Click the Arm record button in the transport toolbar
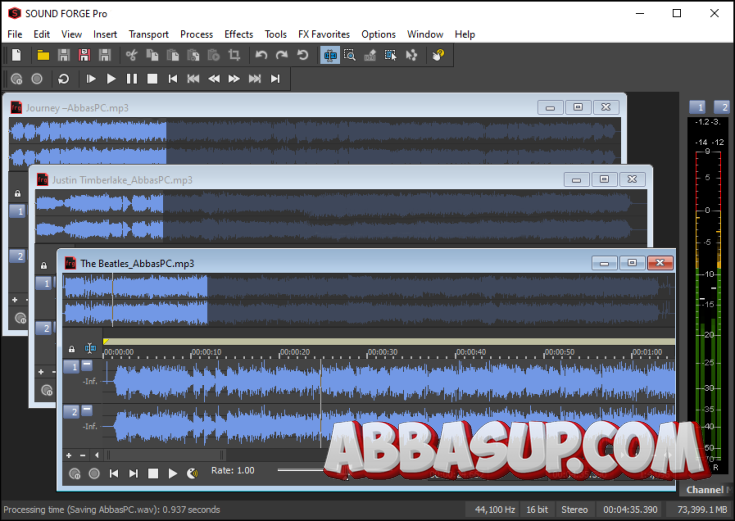735x521 pixels. click(16, 79)
